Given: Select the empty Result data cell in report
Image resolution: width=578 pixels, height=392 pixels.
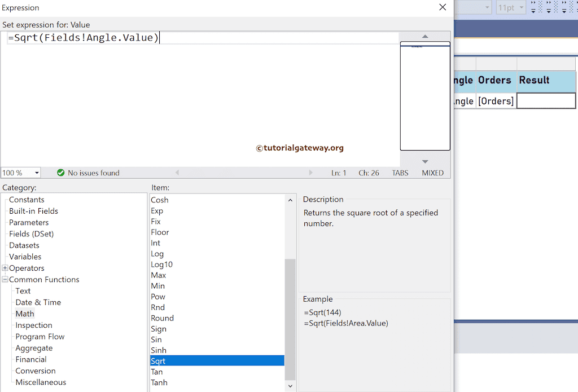Looking at the screenshot, I should 546,101.
